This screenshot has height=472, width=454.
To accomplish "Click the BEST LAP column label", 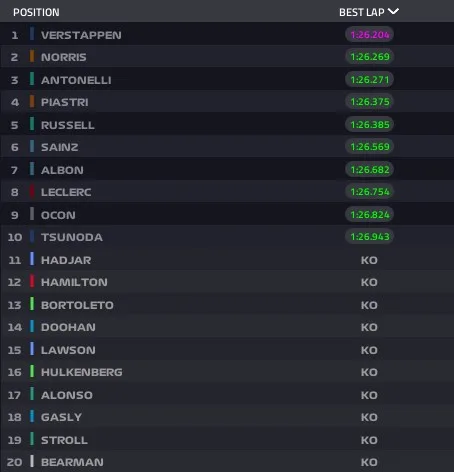I will point(362,12).
